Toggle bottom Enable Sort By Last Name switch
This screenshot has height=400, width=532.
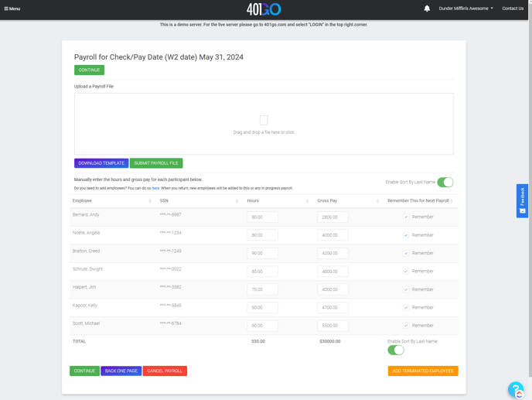coord(396,350)
